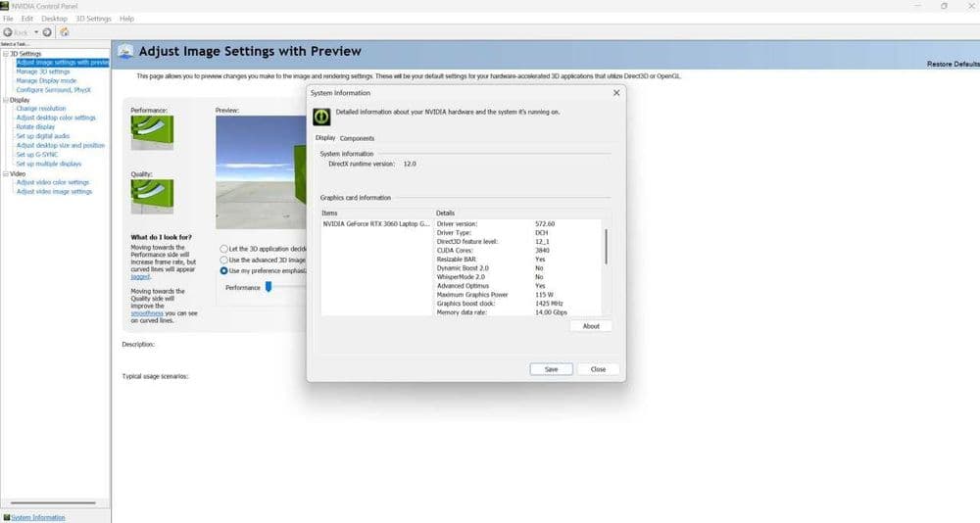Click the Forward arrow icon in toolbar
This screenshot has width=980, height=523.
[x=47, y=32]
